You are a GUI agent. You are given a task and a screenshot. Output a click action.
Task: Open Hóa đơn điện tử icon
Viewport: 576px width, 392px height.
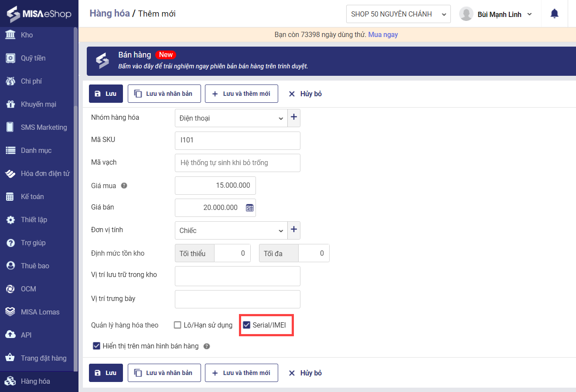(x=10, y=173)
